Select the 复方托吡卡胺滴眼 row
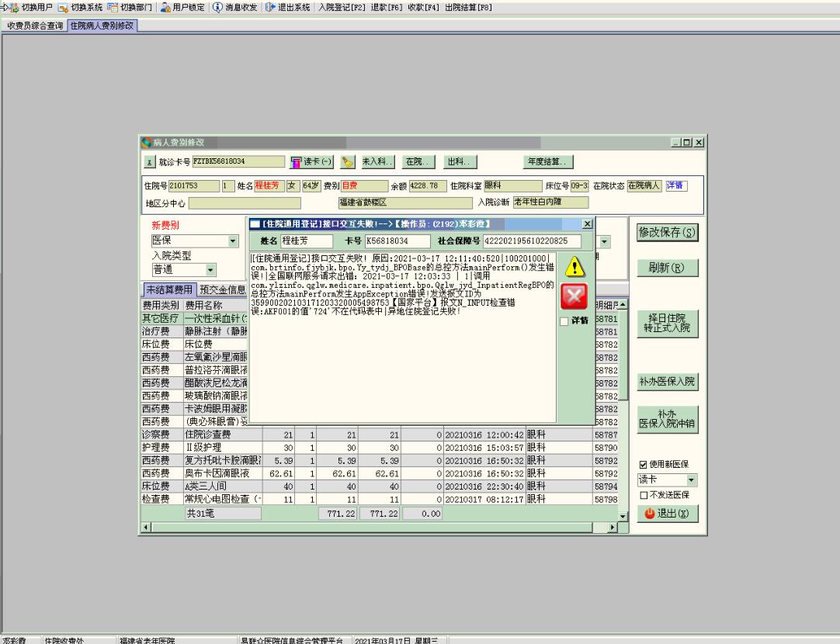Image resolution: width=840 pixels, height=644 pixels. 380,460
